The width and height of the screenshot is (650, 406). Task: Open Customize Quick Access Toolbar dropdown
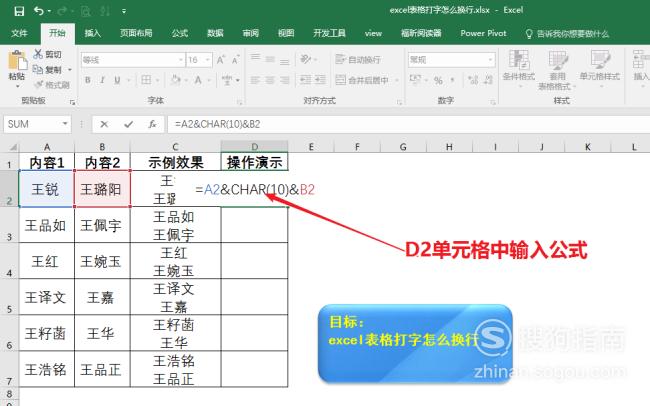pyautogui.click(x=124, y=11)
